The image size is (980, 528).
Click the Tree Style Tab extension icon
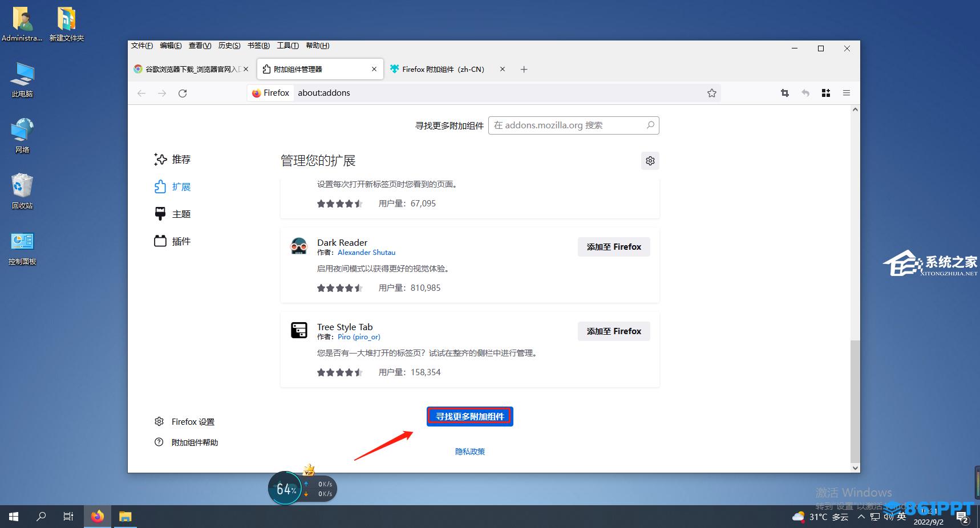coord(299,331)
